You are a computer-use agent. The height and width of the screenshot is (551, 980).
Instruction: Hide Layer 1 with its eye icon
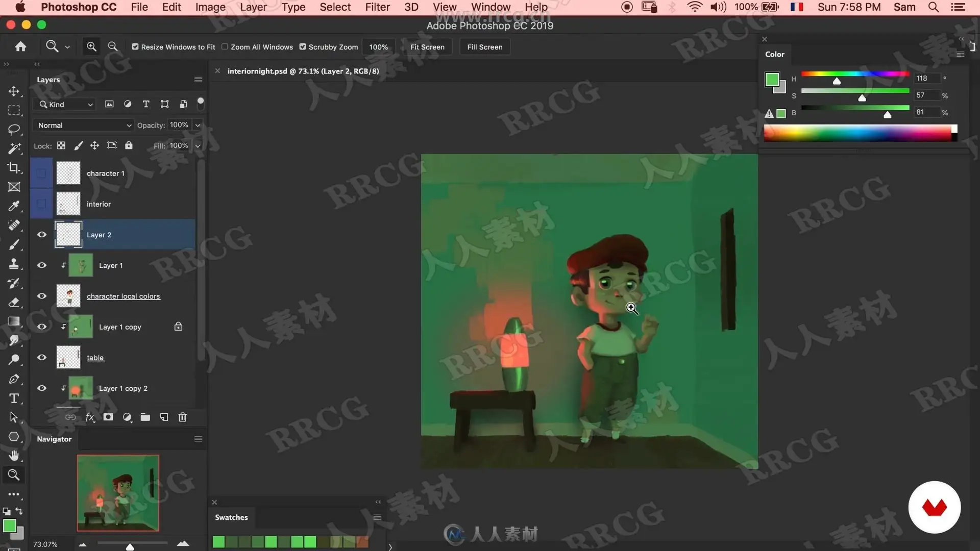(x=42, y=265)
